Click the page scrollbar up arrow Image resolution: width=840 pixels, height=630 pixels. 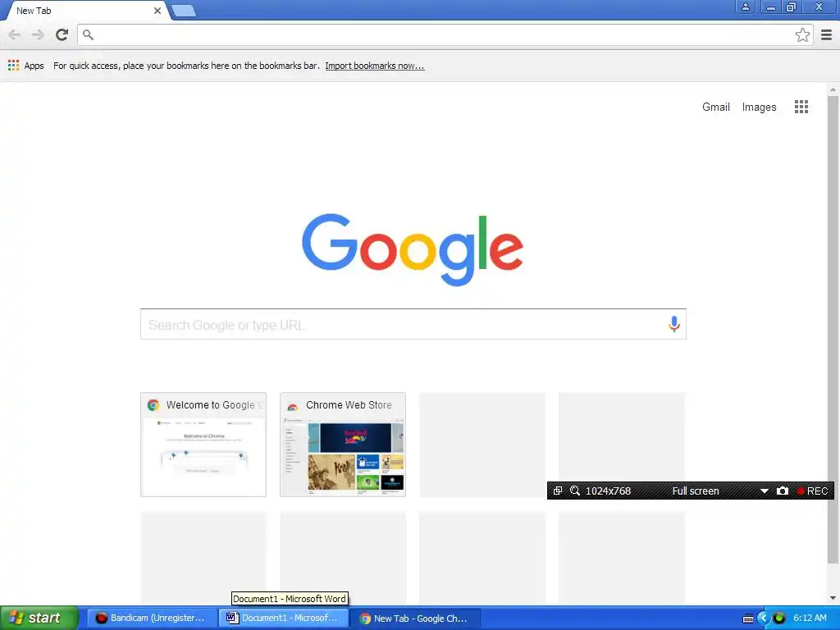coord(833,89)
